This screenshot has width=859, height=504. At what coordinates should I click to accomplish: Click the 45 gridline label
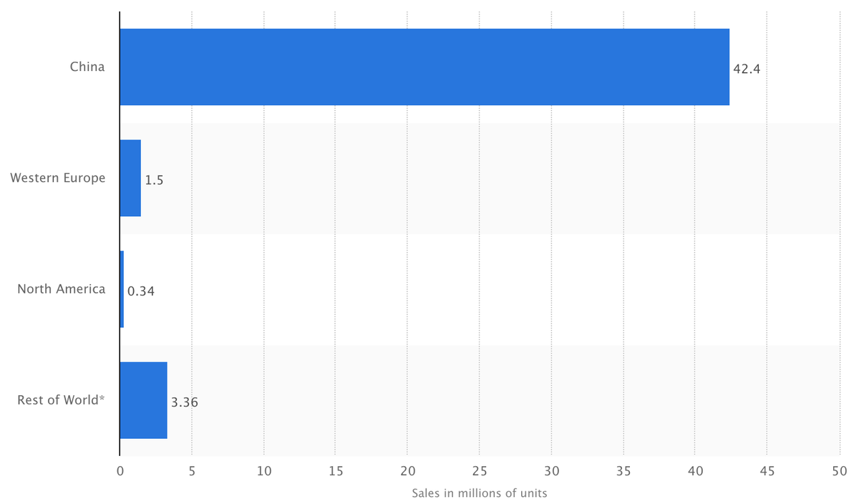click(767, 471)
